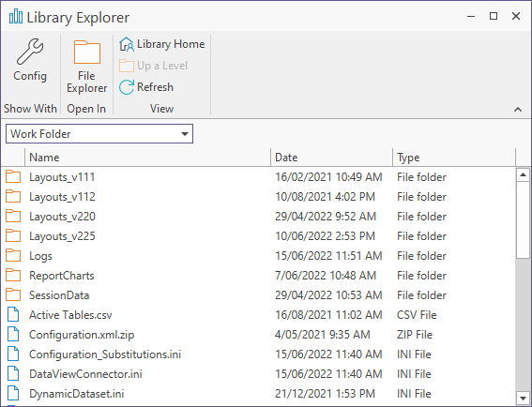Go to Library Home
This screenshot has height=407, width=532.
click(161, 44)
